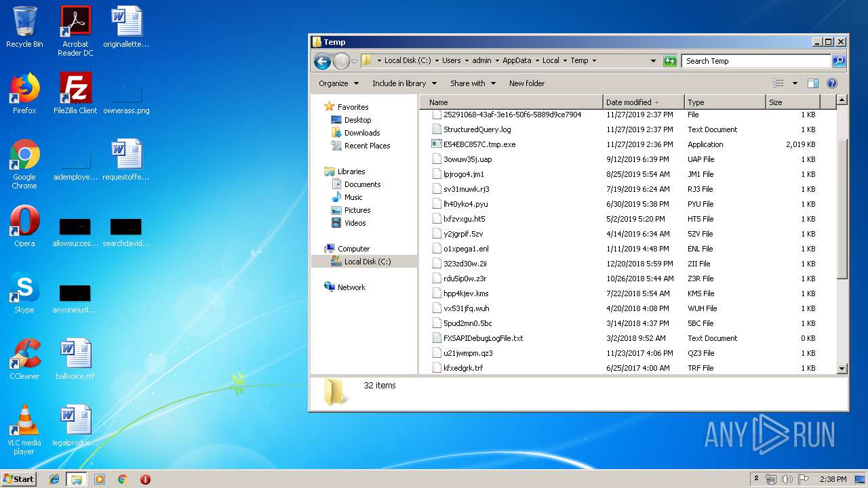The width and height of the screenshot is (868, 488).
Task: Open Firefox desktop shortcut
Action: click(24, 94)
